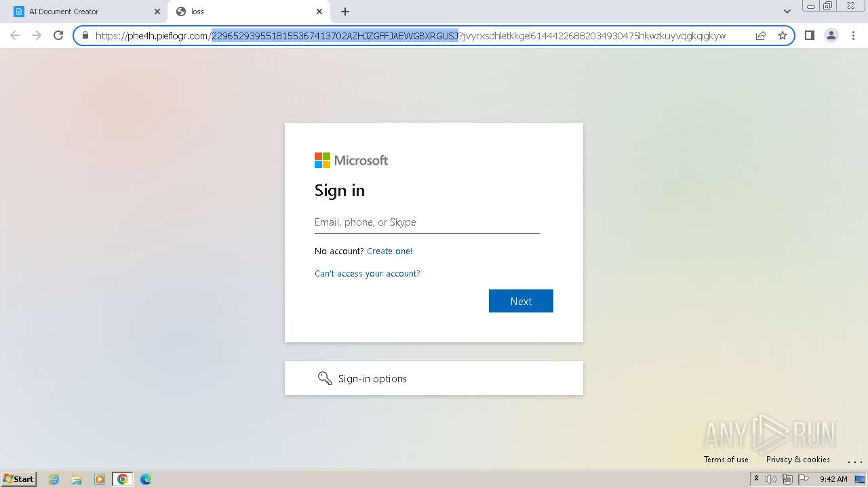868x488 pixels.
Task: Click the Show desktop icon beside the clock
Action: coord(860,479)
